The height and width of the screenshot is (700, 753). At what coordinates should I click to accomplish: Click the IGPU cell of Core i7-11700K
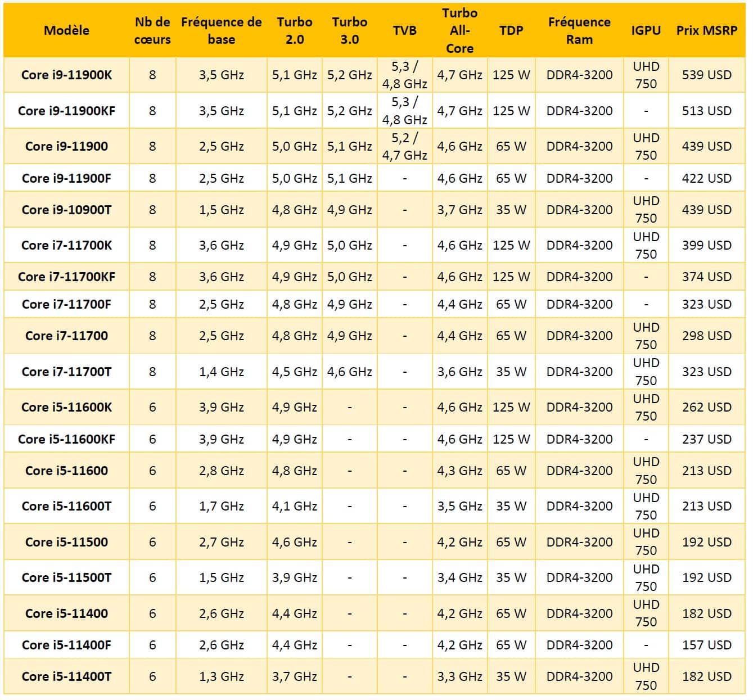click(646, 245)
